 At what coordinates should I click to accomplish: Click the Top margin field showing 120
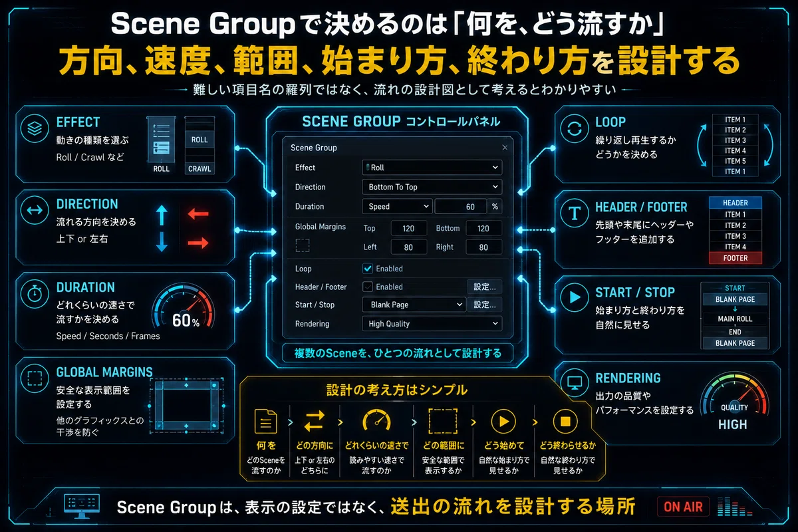coord(409,228)
